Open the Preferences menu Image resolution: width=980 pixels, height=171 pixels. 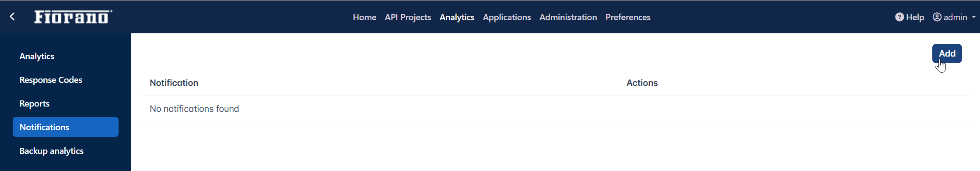pyautogui.click(x=628, y=17)
